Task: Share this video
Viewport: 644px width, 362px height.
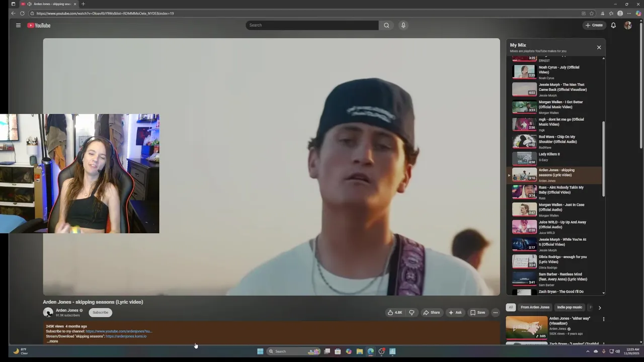Action: coord(431,312)
